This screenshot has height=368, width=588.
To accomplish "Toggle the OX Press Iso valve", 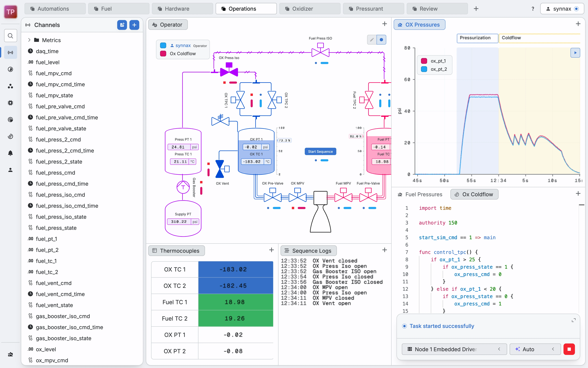I will [229, 70].
